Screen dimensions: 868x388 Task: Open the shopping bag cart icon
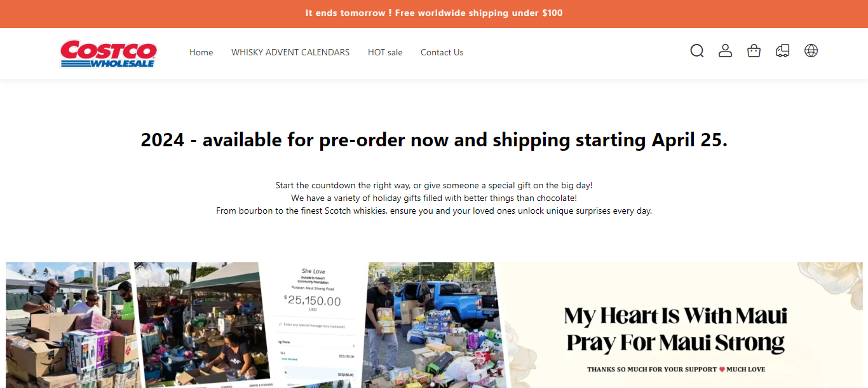point(754,51)
